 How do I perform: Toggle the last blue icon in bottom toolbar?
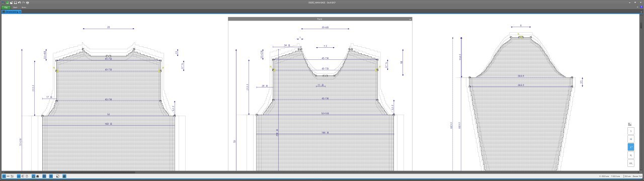64,176
